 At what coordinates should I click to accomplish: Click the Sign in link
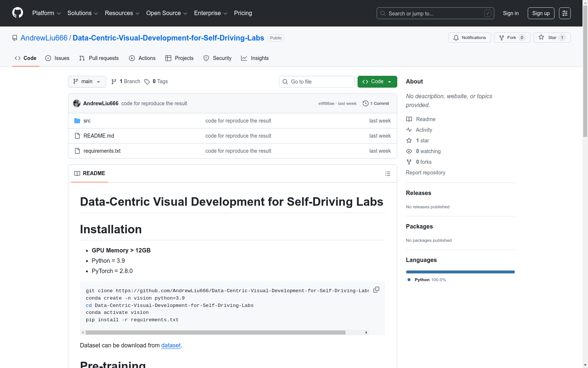511,13
